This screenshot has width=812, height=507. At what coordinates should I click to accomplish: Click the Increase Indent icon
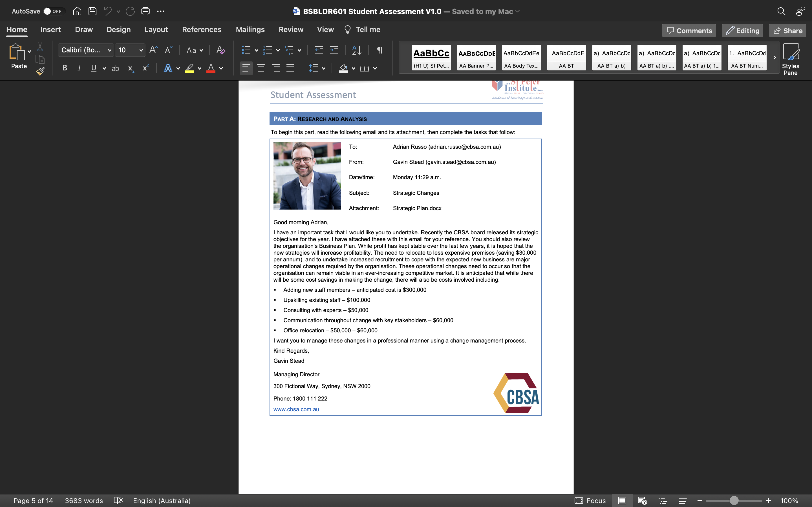click(334, 50)
